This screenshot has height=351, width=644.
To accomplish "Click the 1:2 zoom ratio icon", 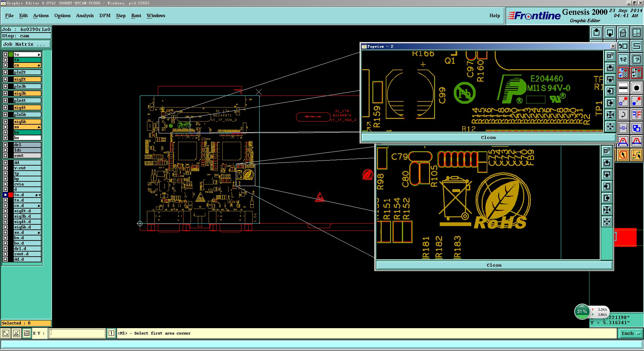I will coord(623,59).
